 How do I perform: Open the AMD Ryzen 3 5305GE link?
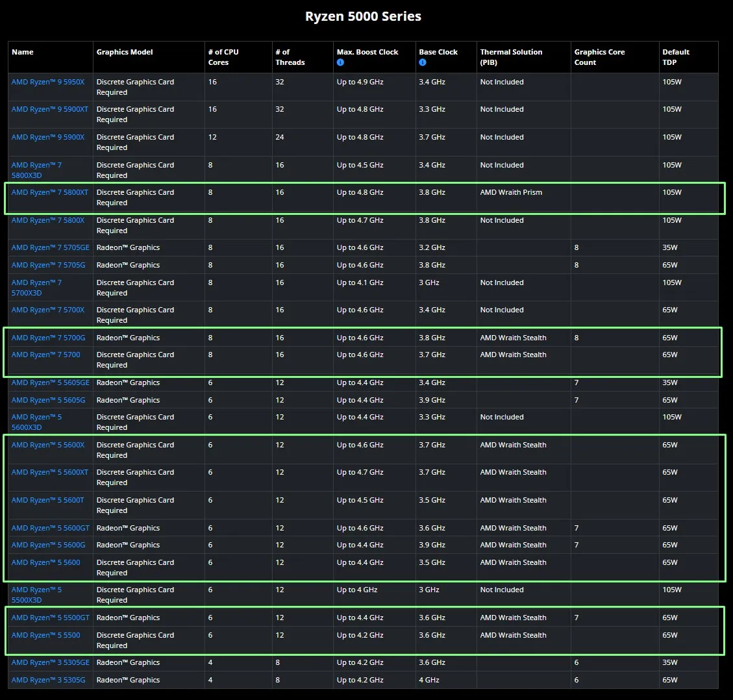pyautogui.click(x=51, y=662)
